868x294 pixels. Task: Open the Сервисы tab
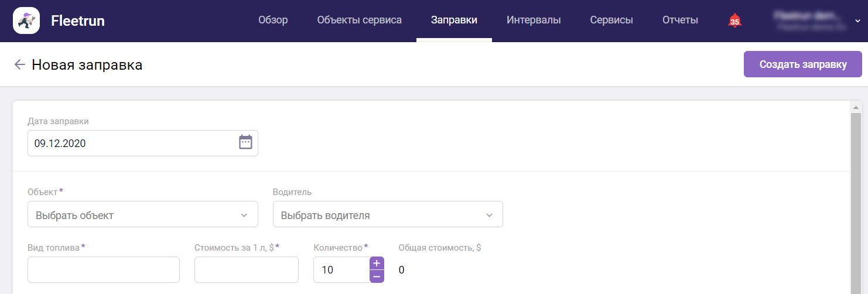[x=611, y=20]
